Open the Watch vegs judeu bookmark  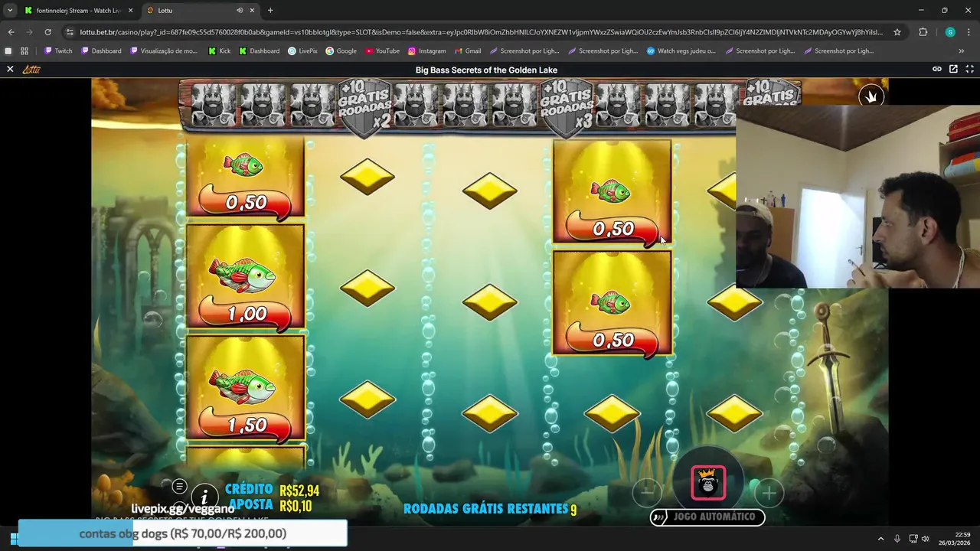click(681, 51)
